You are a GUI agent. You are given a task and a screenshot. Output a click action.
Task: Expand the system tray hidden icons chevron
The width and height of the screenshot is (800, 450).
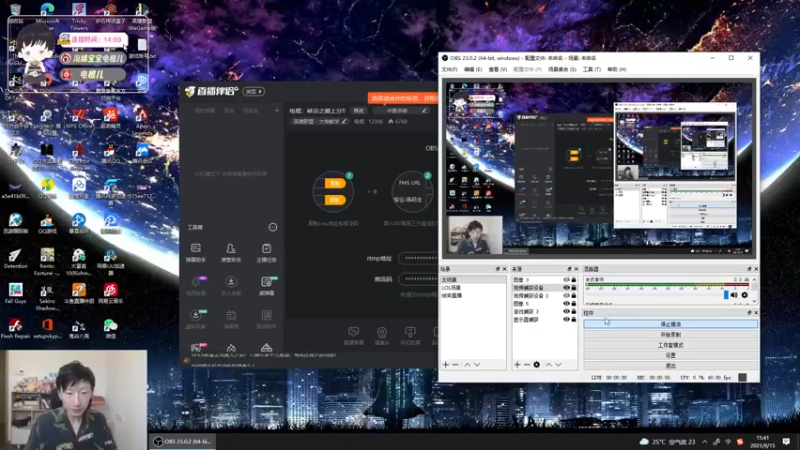[705, 441]
